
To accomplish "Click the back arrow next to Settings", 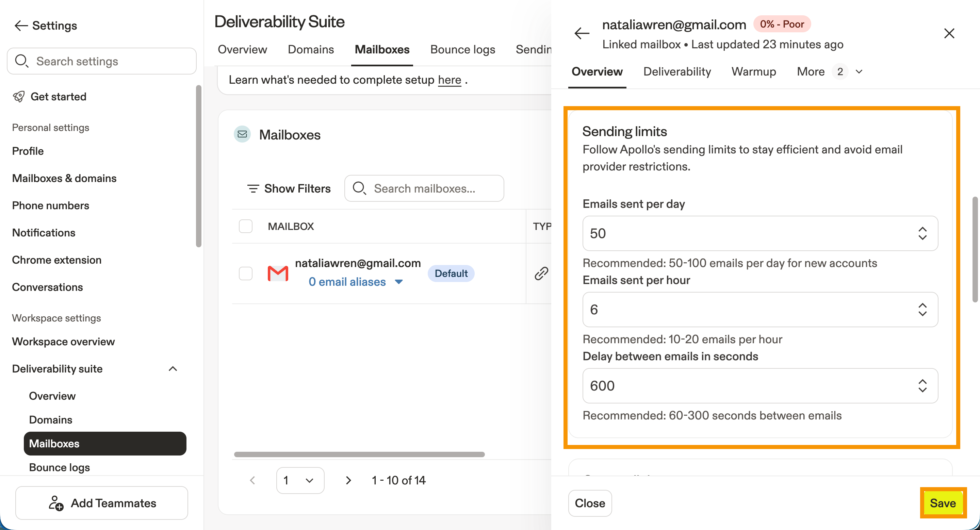I will 21,26.
